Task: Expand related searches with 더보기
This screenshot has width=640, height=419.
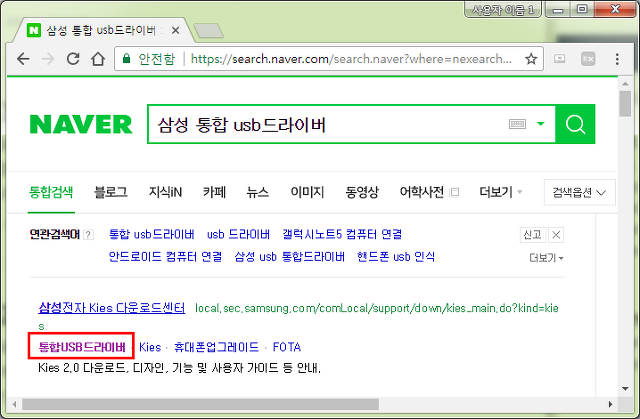Action: point(546,258)
